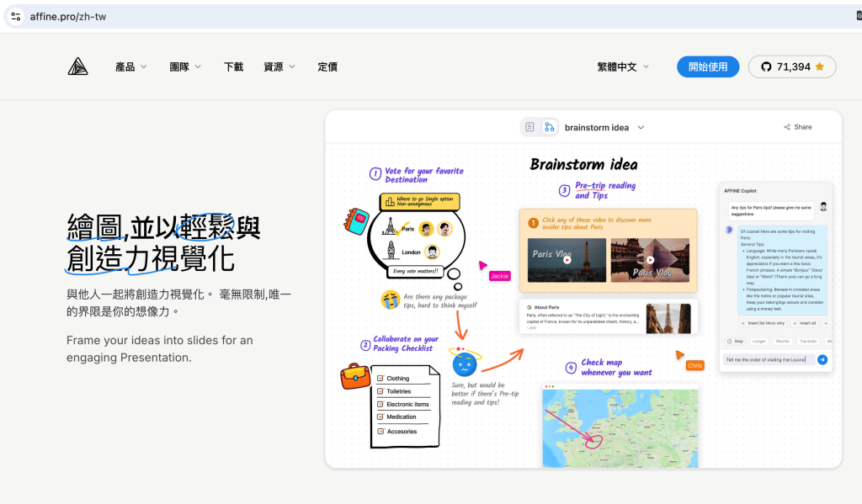Switch to page mode document icon
This screenshot has width=862, height=504.
(x=529, y=127)
